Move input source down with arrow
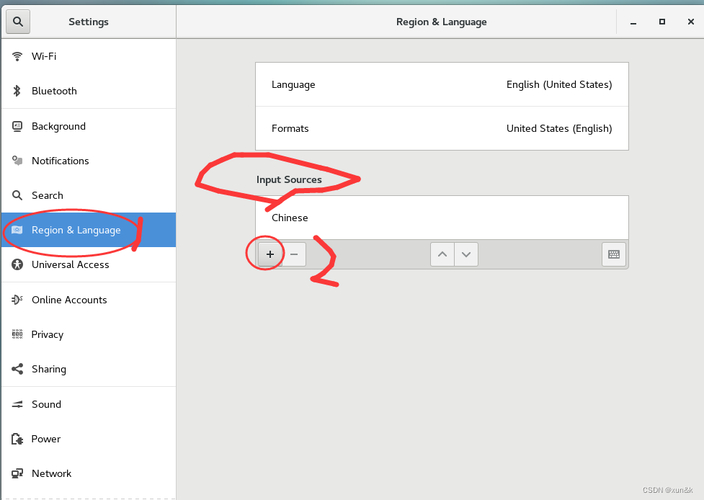 pos(466,254)
